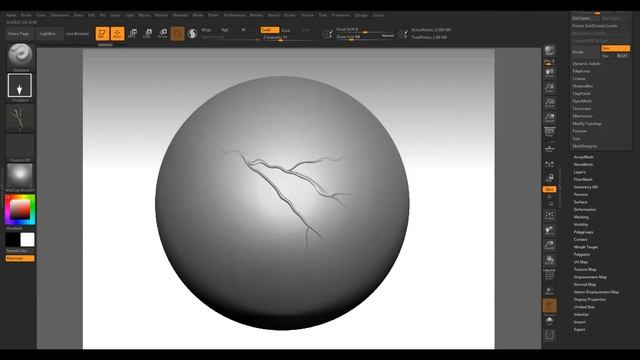Click the Divide button
The image size is (640, 360).
point(585,52)
